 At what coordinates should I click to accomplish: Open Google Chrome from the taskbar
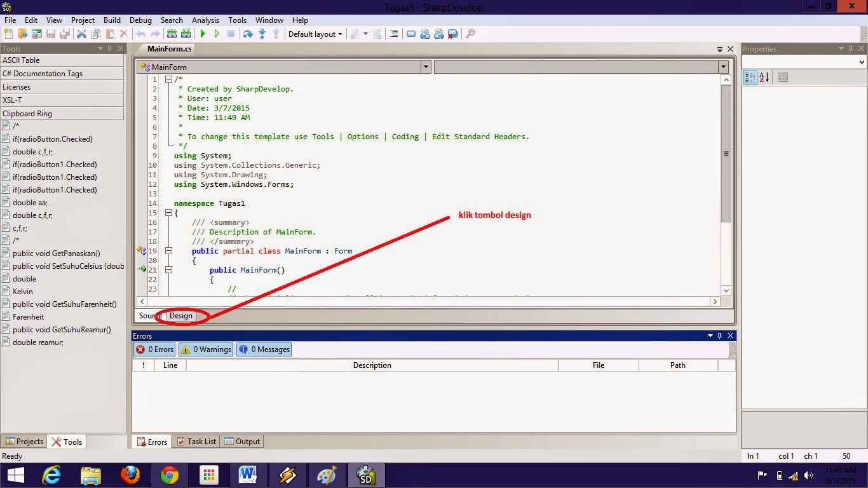point(170,475)
